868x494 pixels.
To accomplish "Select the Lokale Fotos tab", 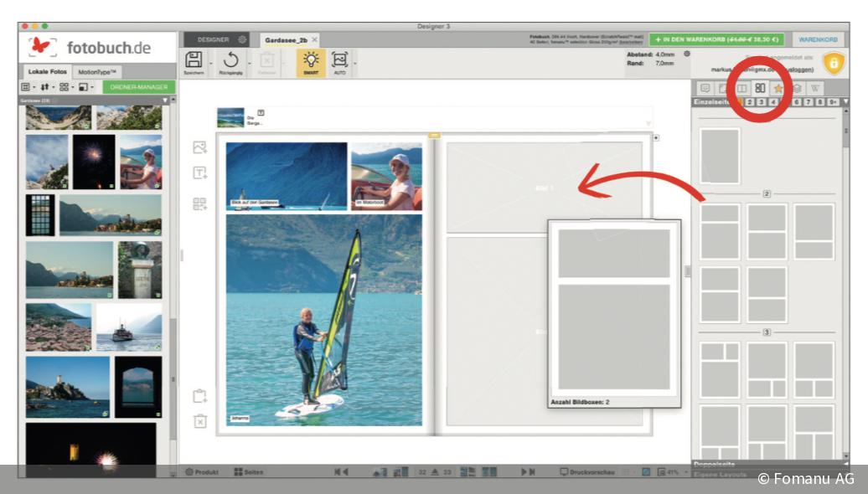I will [x=48, y=71].
